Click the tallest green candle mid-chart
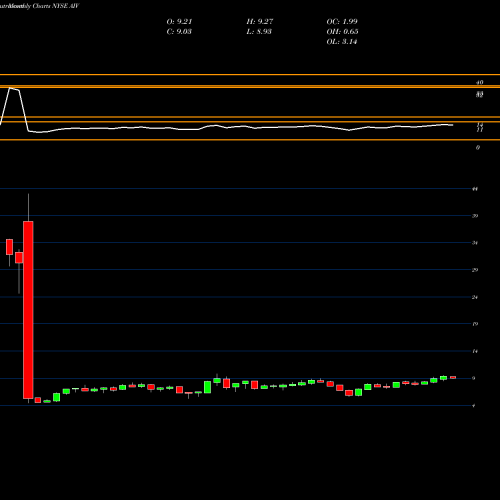 207,387
